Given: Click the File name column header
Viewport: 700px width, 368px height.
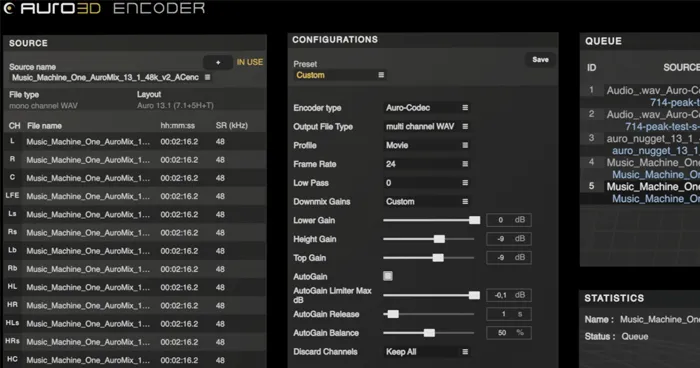Looking at the screenshot, I should click(x=44, y=126).
